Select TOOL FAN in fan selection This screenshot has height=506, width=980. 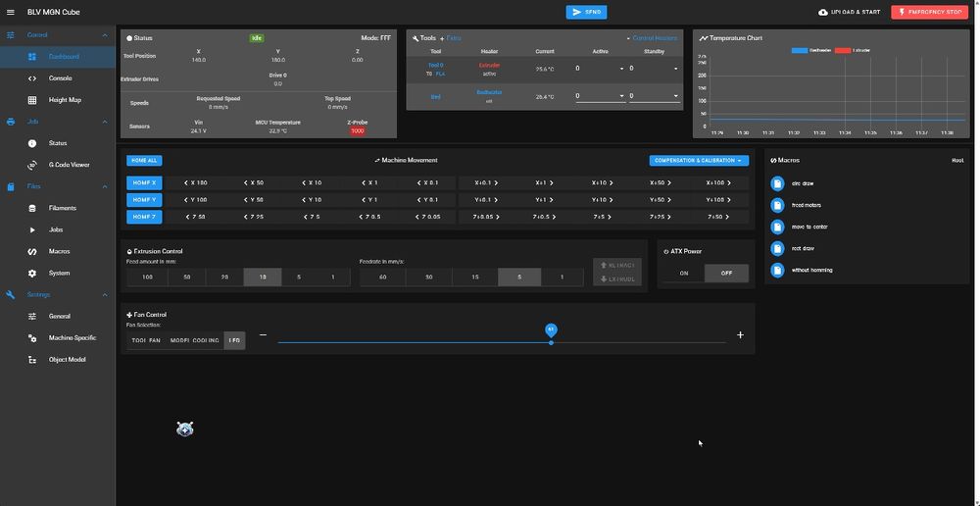pos(146,340)
